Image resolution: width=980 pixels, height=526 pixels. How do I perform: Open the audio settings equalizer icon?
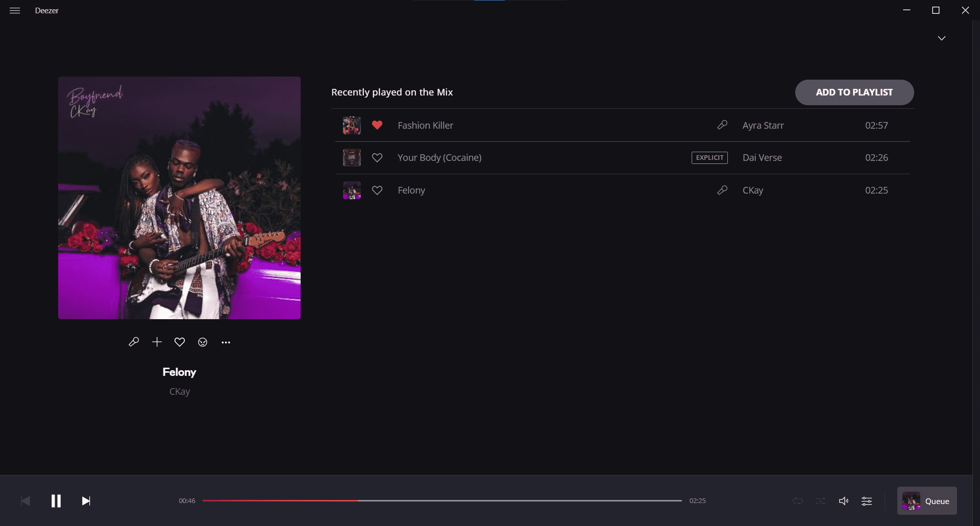(867, 501)
